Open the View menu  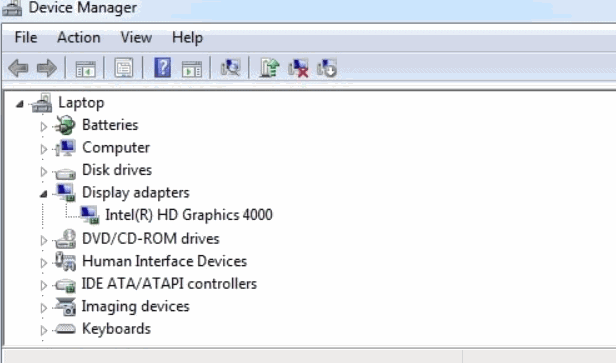pyautogui.click(x=136, y=38)
